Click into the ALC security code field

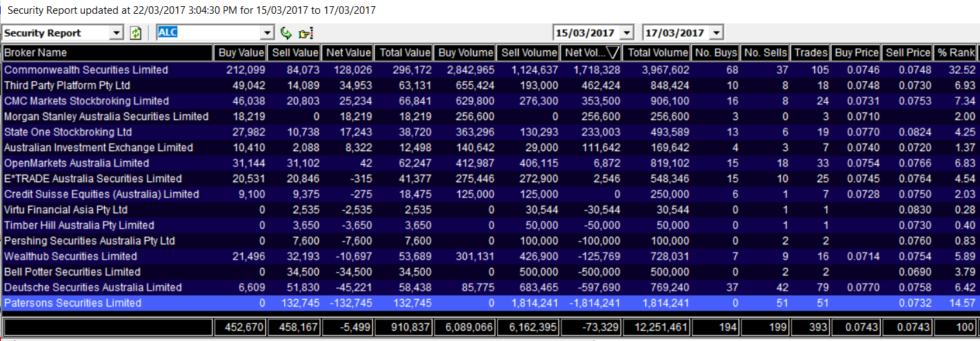[x=209, y=33]
